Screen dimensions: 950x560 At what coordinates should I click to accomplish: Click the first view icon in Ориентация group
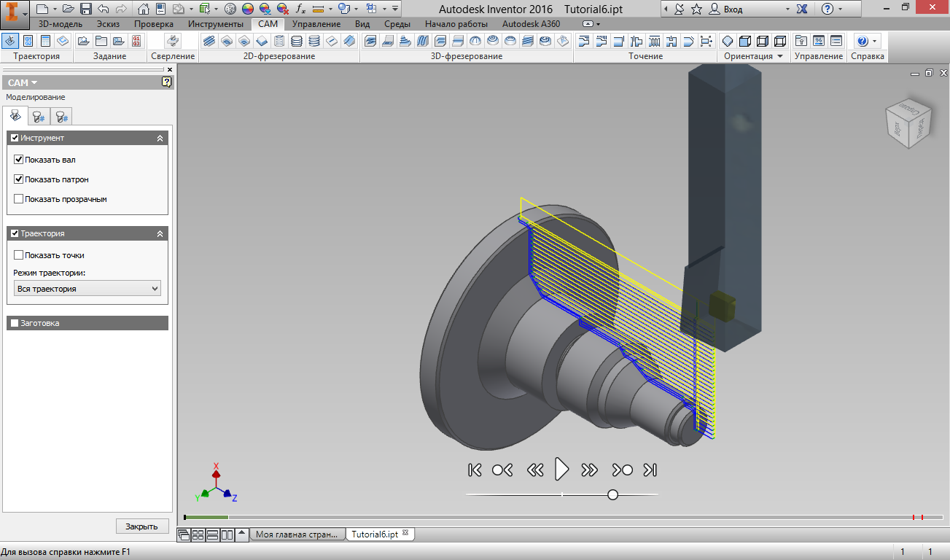coord(728,41)
